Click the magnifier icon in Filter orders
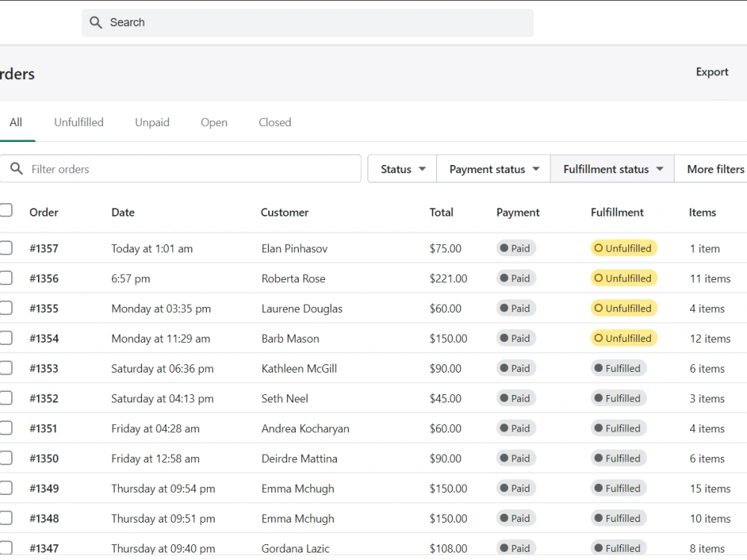This screenshot has height=560, width=747. [16, 169]
